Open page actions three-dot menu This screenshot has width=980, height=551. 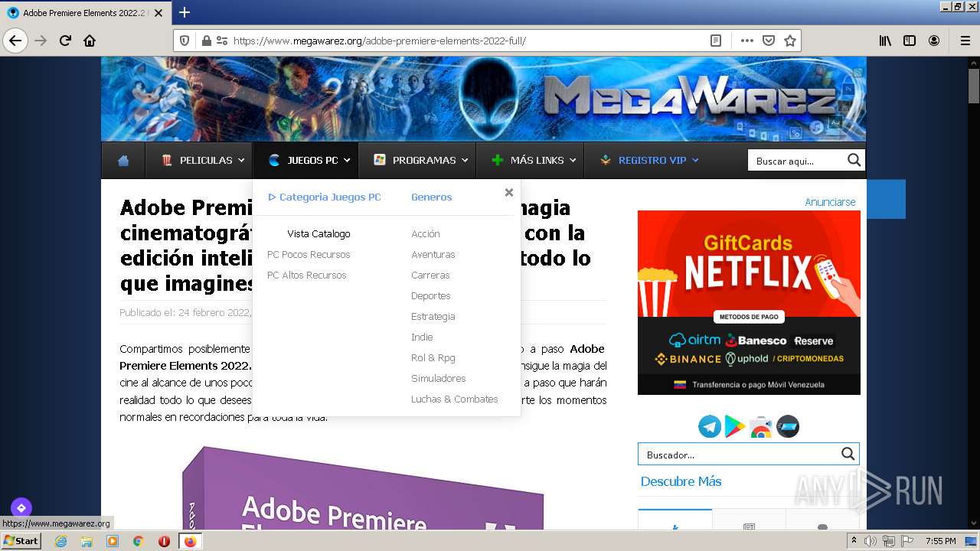pyautogui.click(x=746, y=41)
